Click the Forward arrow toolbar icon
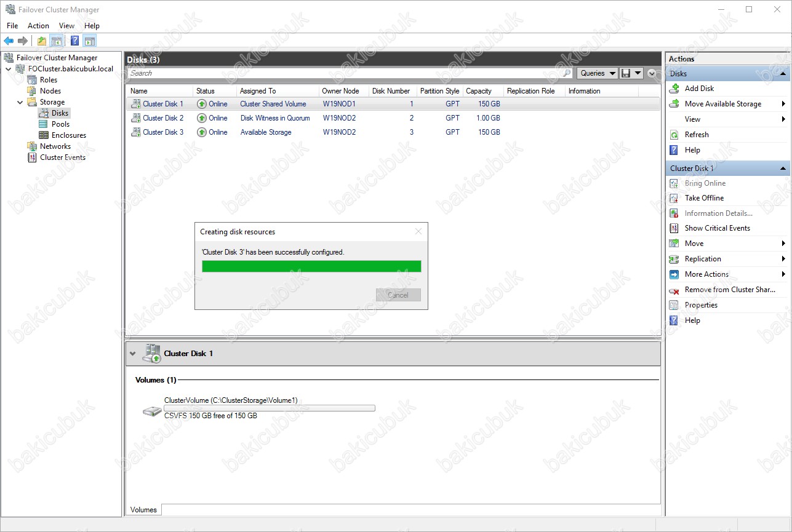 (x=23, y=41)
